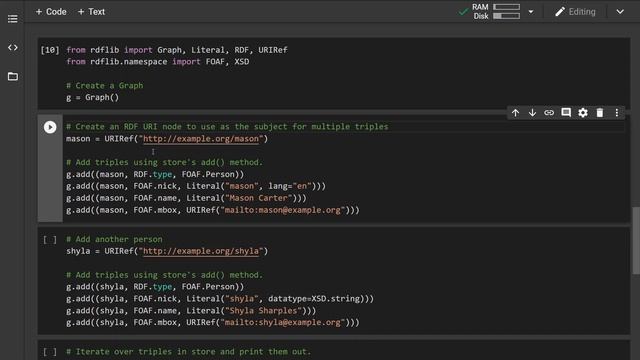This screenshot has width=640, height=360.
Task: Collapse the header with the chevron
Action: 620,12
